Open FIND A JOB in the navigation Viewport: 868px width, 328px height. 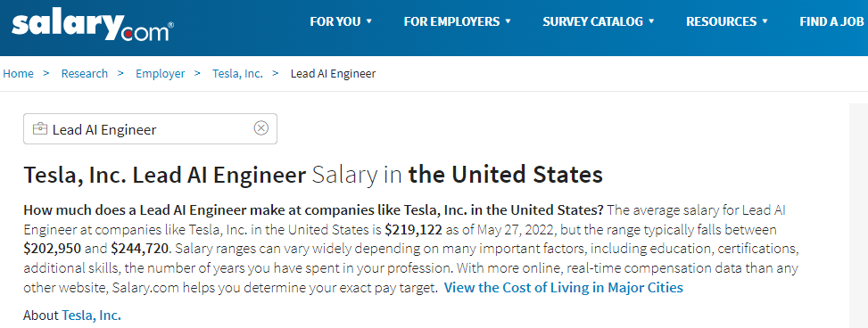click(x=831, y=21)
